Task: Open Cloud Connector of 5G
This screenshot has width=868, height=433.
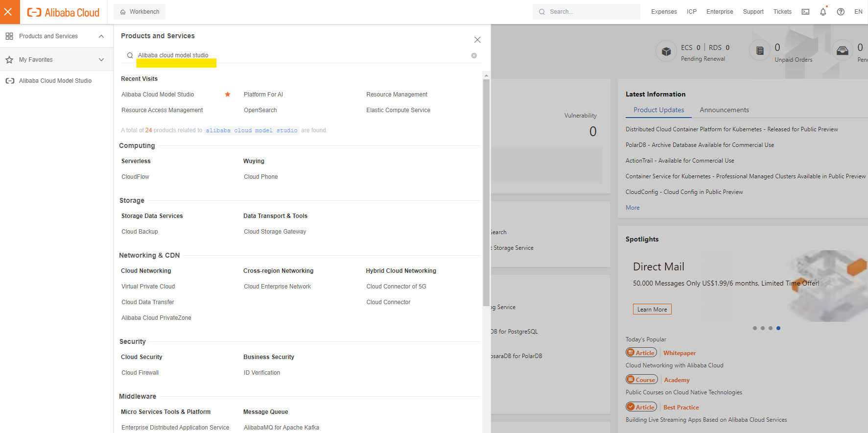Action: click(397, 287)
